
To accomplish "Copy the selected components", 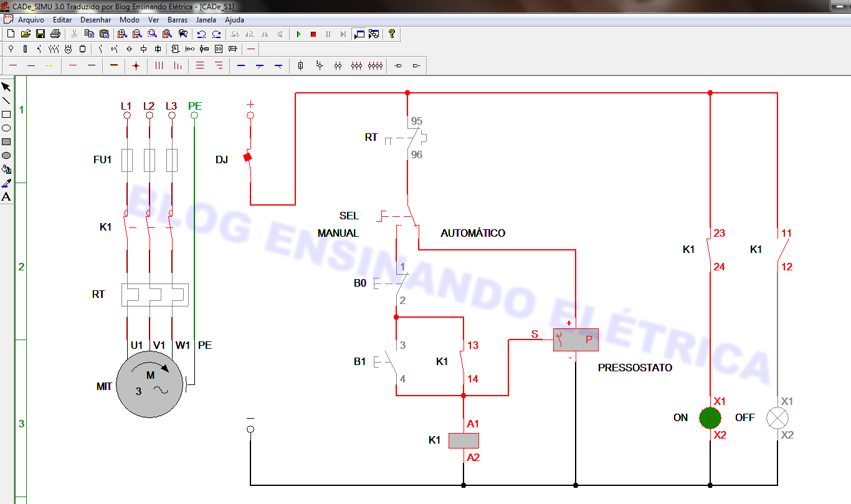I will click(x=89, y=34).
